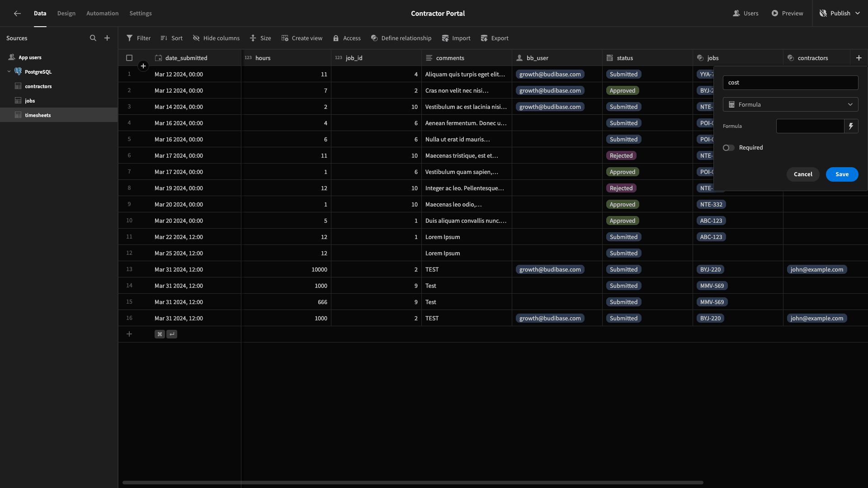
Task: Click the Cancel button
Action: coord(803,174)
